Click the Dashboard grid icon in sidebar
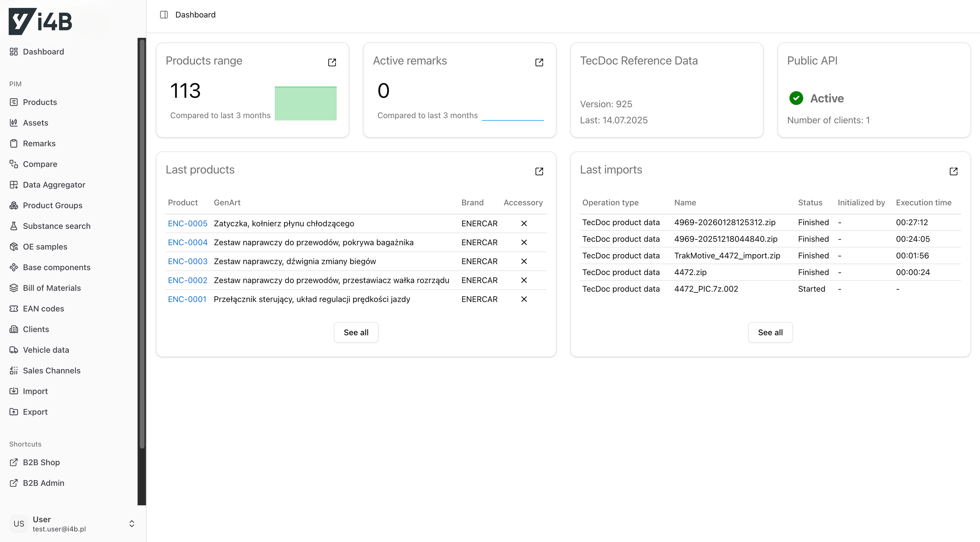The width and height of the screenshot is (980, 542). pos(14,52)
